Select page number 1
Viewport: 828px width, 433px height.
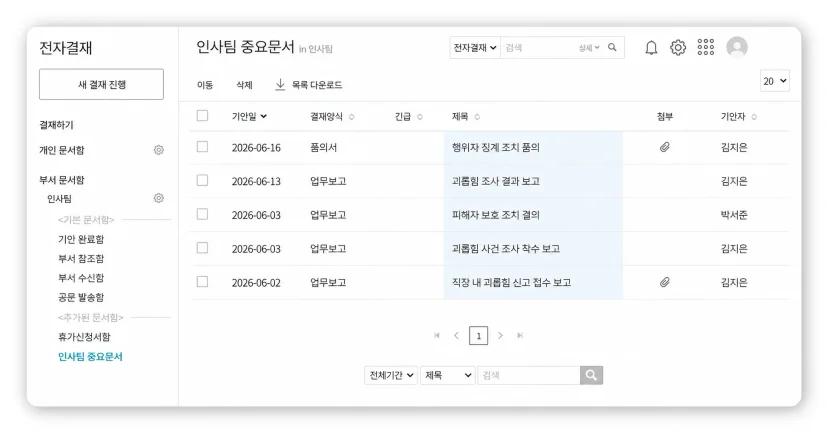(x=478, y=336)
